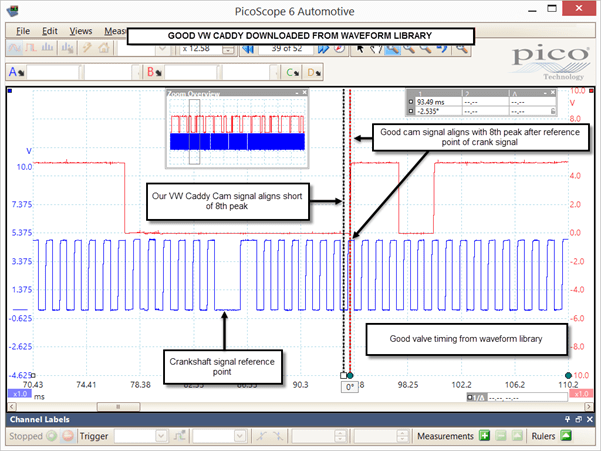Adjust the trigger threshold stepper

coord(340,436)
